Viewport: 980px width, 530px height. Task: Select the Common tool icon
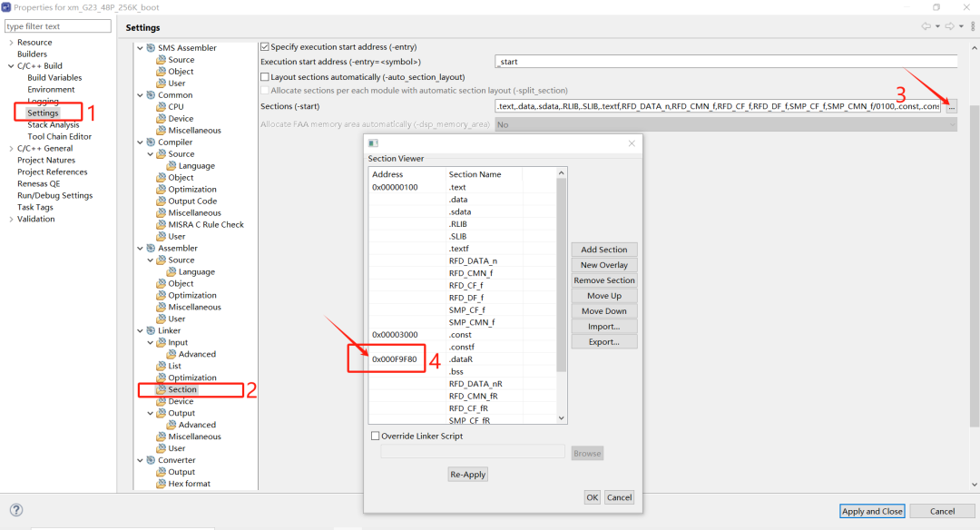[x=151, y=95]
